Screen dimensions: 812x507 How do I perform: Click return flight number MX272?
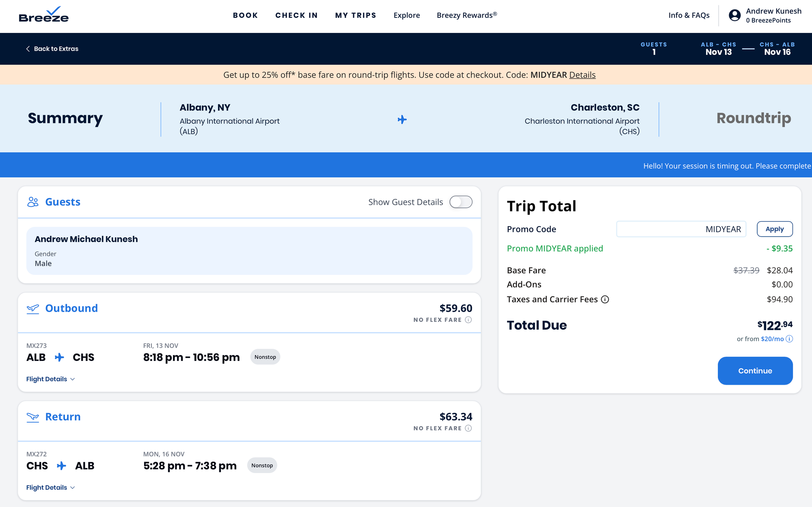point(37,454)
